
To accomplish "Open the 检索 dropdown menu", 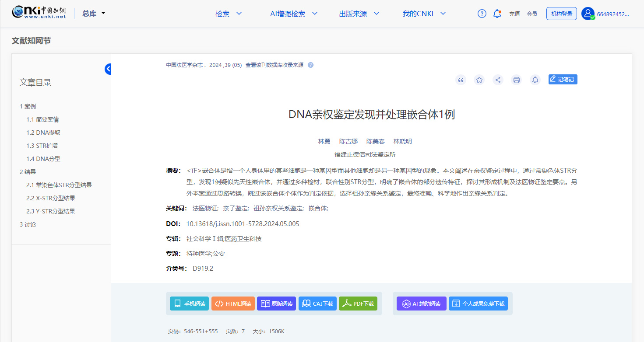I will click(x=229, y=14).
